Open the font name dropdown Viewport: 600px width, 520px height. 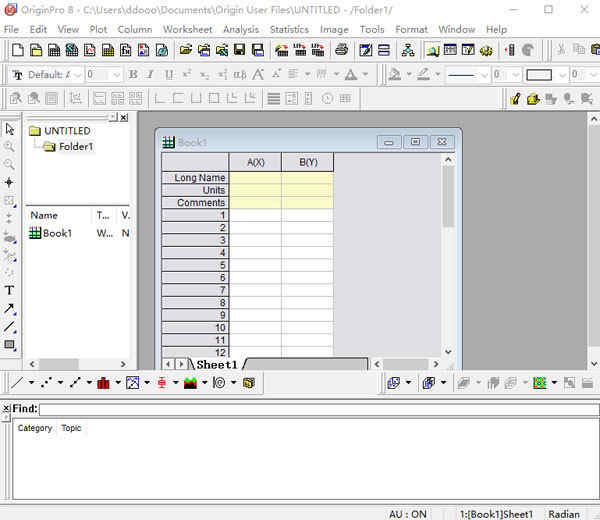[76, 75]
